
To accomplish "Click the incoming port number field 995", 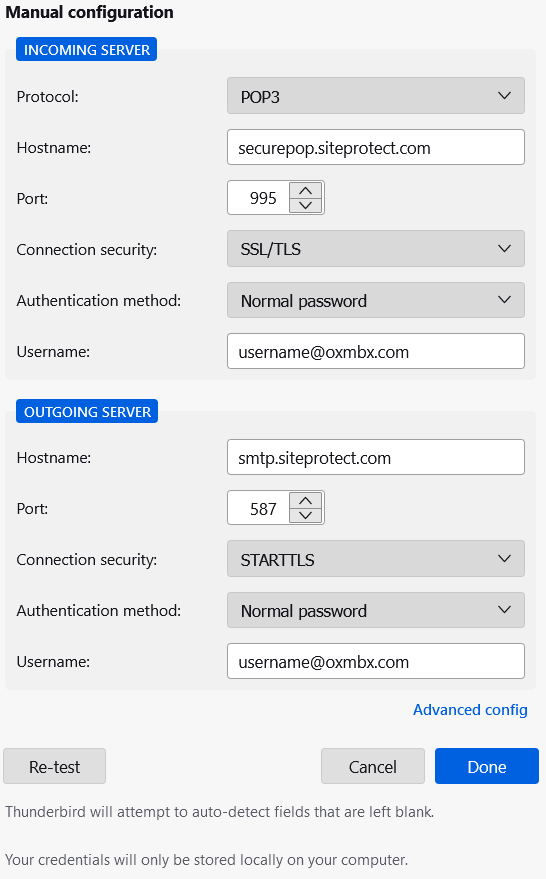I will (259, 198).
